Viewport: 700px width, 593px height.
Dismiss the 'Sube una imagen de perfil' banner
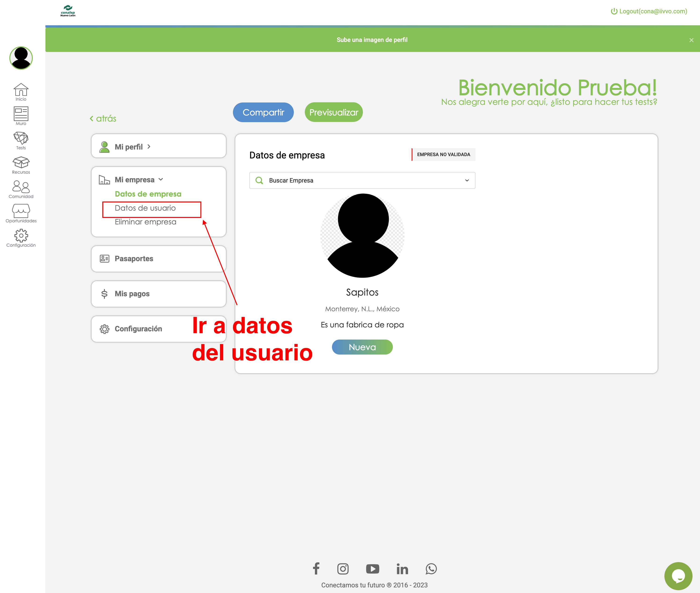(691, 40)
